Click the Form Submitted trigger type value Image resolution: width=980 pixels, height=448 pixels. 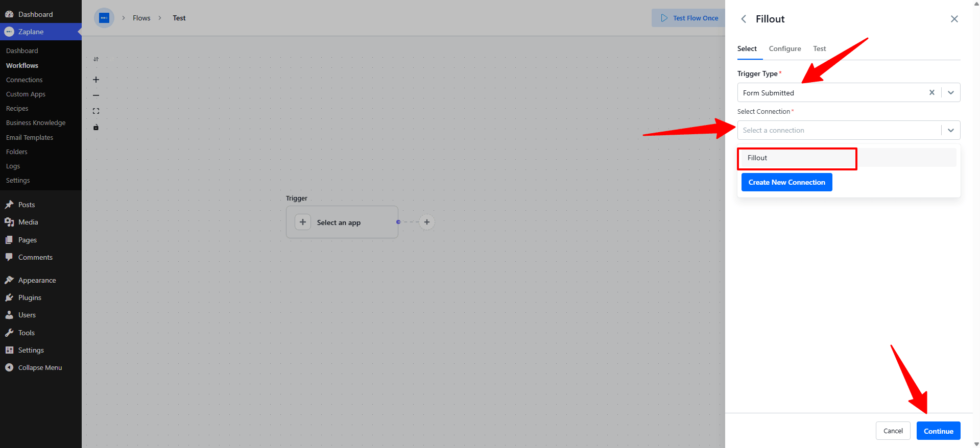click(769, 93)
